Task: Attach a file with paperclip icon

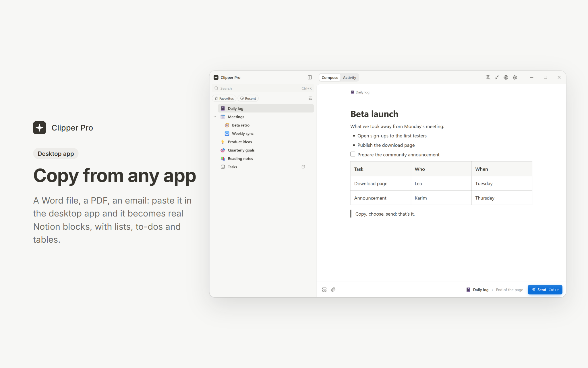Action: click(x=333, y=290)
